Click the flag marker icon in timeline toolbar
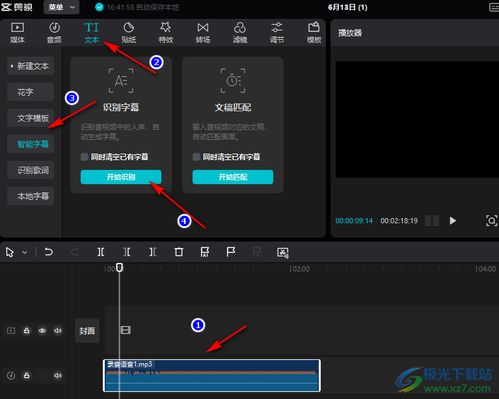 point(231,252)
